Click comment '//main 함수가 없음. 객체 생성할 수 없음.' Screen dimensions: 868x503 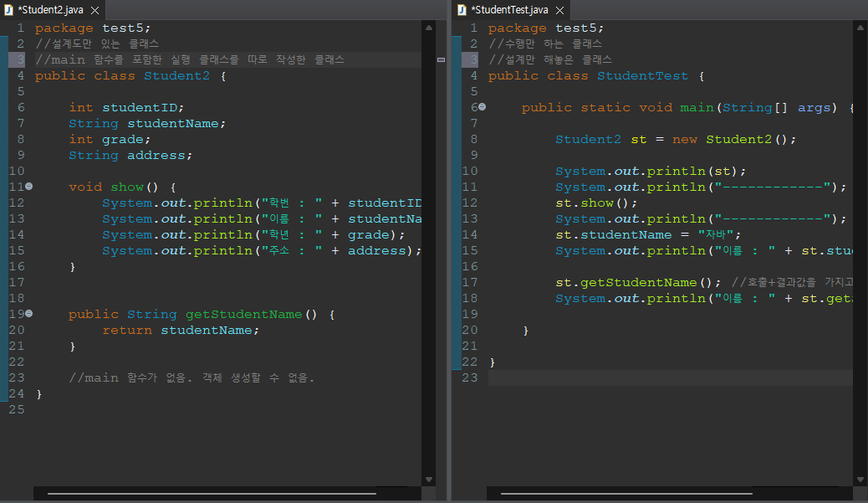pos(191,377)
